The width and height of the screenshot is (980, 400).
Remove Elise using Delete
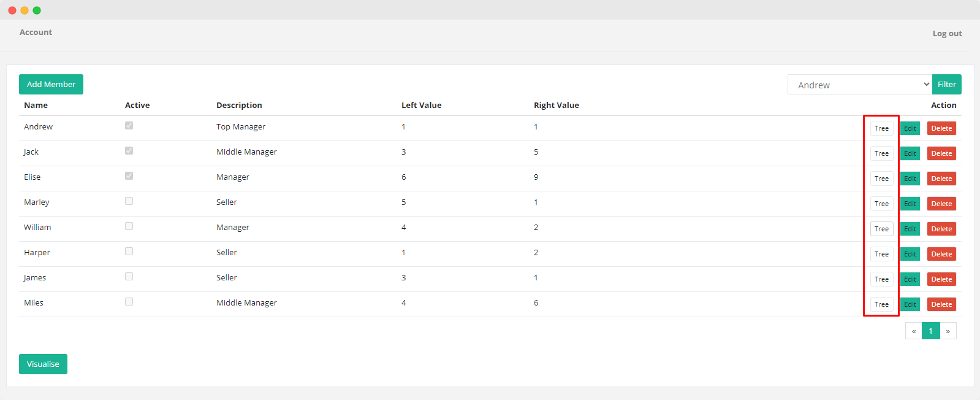tap(941, 179)
